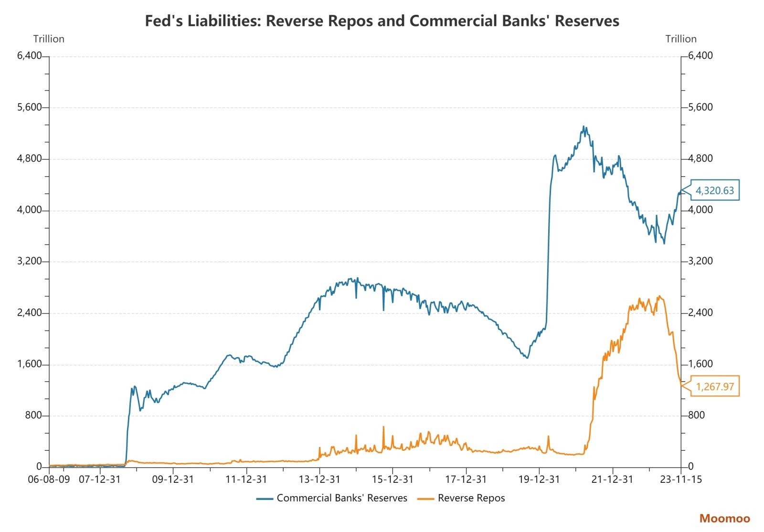Click the 0 label on right axis

[x=690, y=467]
